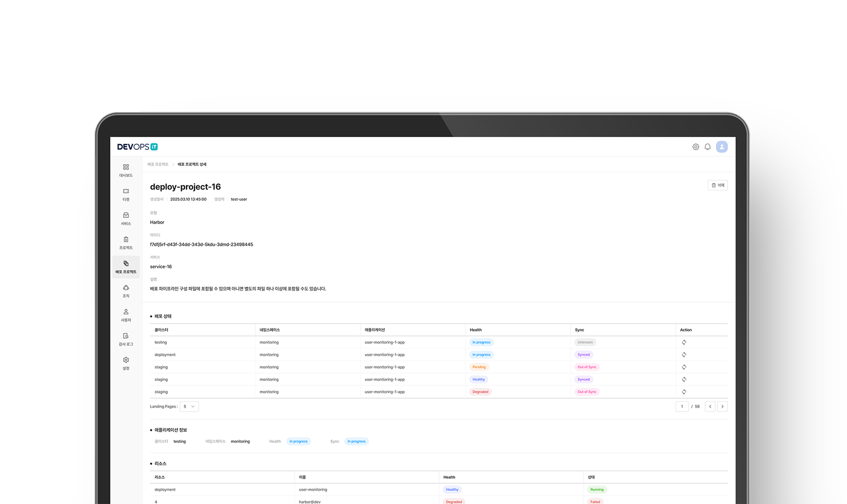Click the user avatar profile icon
This screenshot has width=847, height=504.
coord(721,147)
